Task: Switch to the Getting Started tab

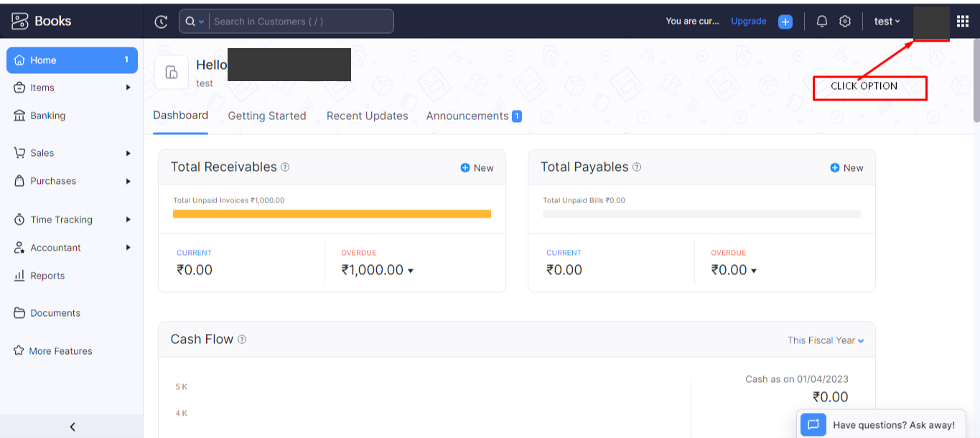Action: [x=267, y=116]
